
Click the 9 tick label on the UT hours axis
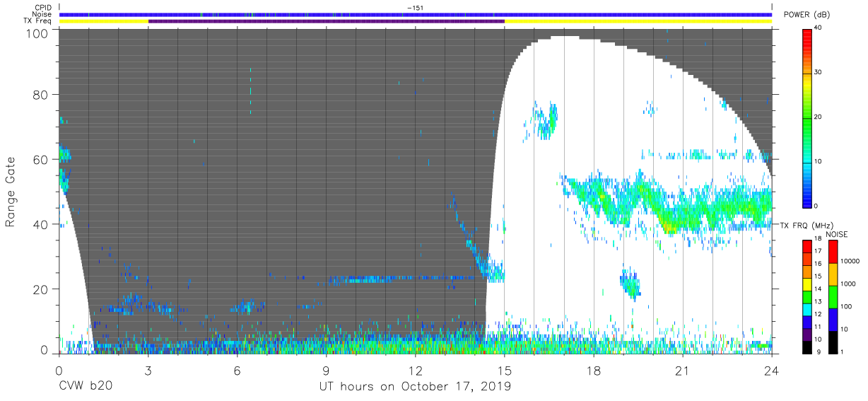(326, 370)
